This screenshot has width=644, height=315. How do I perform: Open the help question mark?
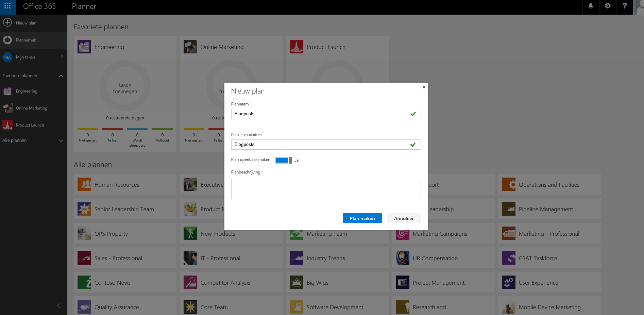pos(625,6)
